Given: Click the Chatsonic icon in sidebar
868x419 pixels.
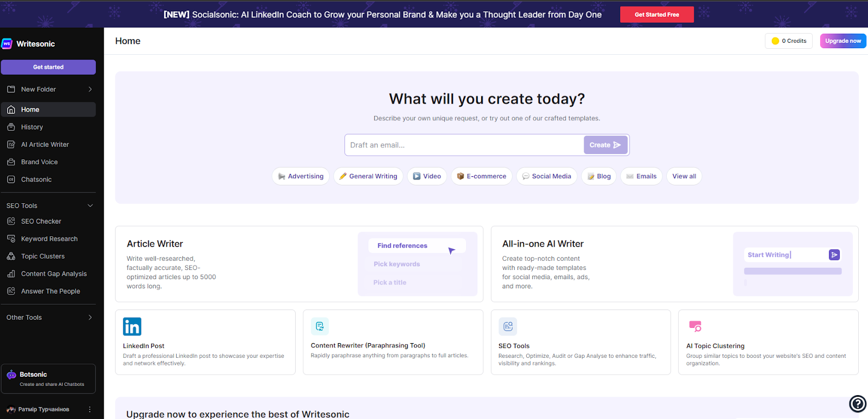Looking at the screenshot, I should pyautogui.click(x=11, y=179).
